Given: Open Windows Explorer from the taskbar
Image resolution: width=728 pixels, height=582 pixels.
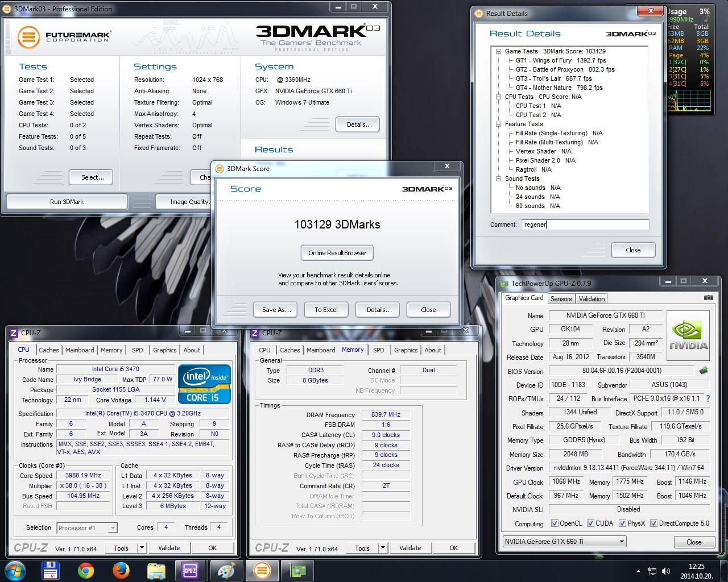Looking at the screenshot, I should tap(156, 570).
